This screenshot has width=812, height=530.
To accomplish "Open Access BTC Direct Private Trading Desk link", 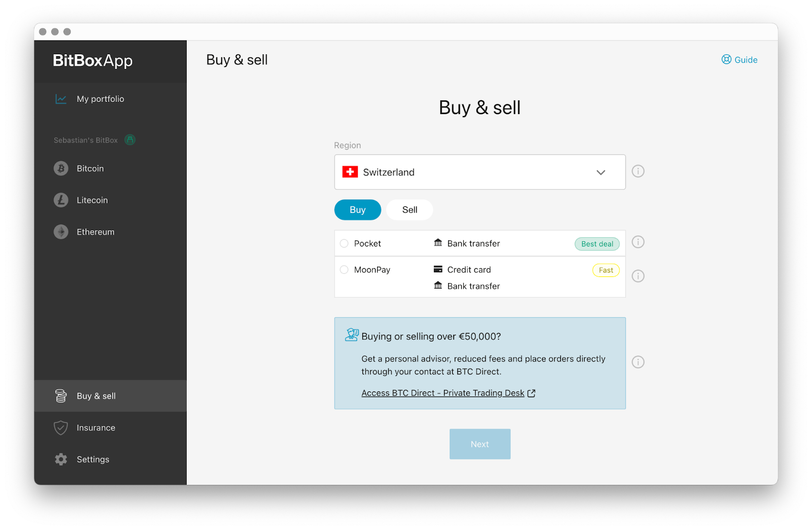I will coord(448,393).
